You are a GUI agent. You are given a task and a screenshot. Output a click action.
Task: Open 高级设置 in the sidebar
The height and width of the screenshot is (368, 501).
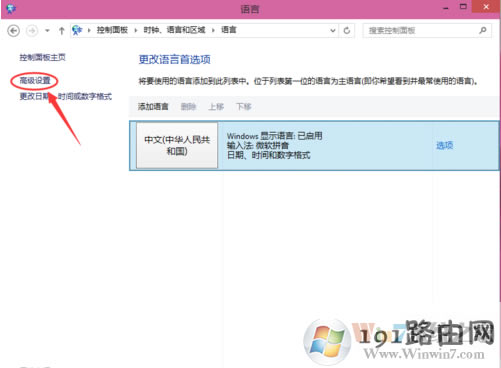[35, 80]
